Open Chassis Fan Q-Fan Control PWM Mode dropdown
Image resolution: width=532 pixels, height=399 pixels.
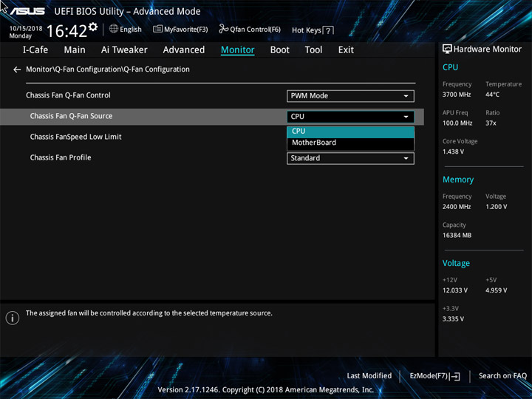[x=350, y=96]
